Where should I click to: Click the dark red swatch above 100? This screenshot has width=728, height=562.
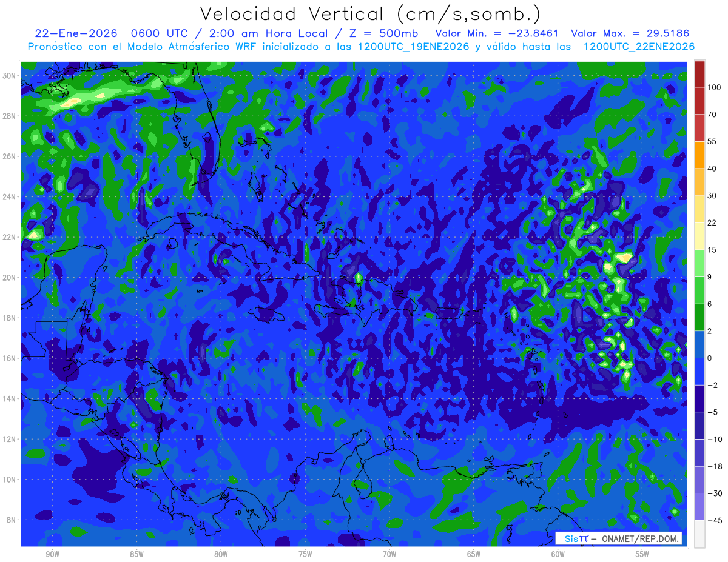699,74
